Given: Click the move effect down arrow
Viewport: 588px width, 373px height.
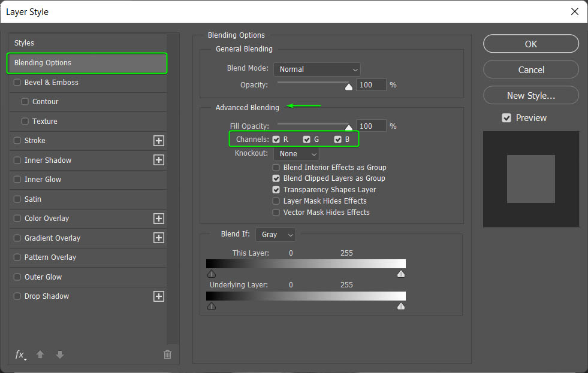Looking at the screenshot, I should 60,354.
